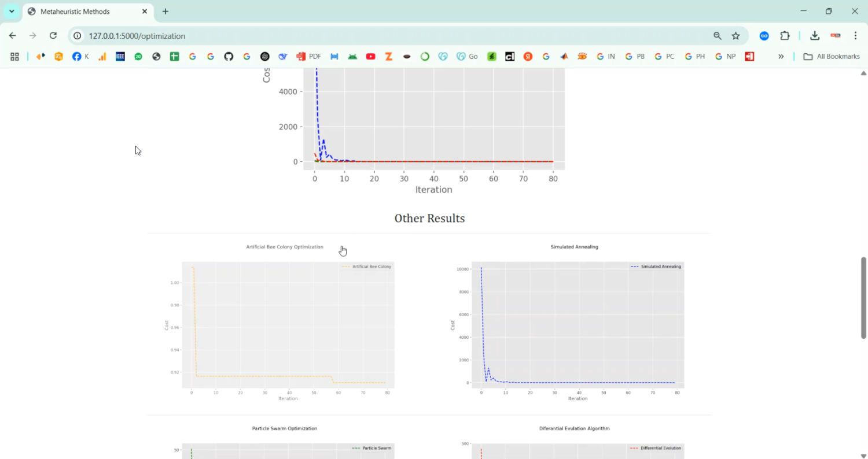Screen dimensions: 868x459
Task: Open the tab search dropdown arrow
Action: 12,12
